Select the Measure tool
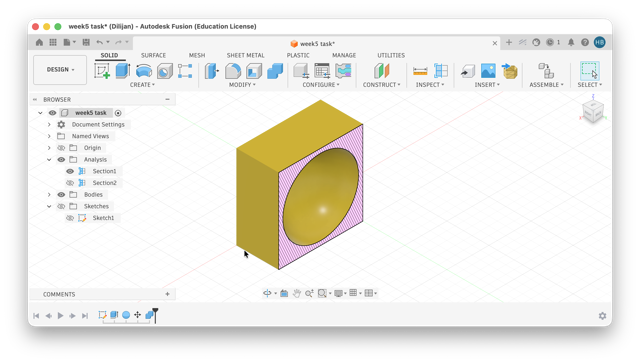Image resolution: width=640 pixels, height=363 pixels. [420, 71]
